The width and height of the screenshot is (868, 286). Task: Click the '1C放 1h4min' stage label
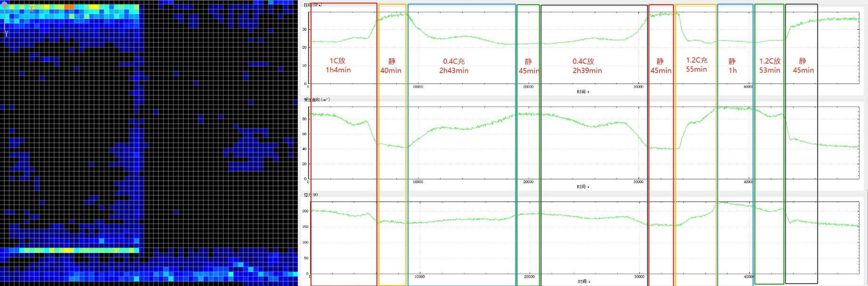coord(338,65)
